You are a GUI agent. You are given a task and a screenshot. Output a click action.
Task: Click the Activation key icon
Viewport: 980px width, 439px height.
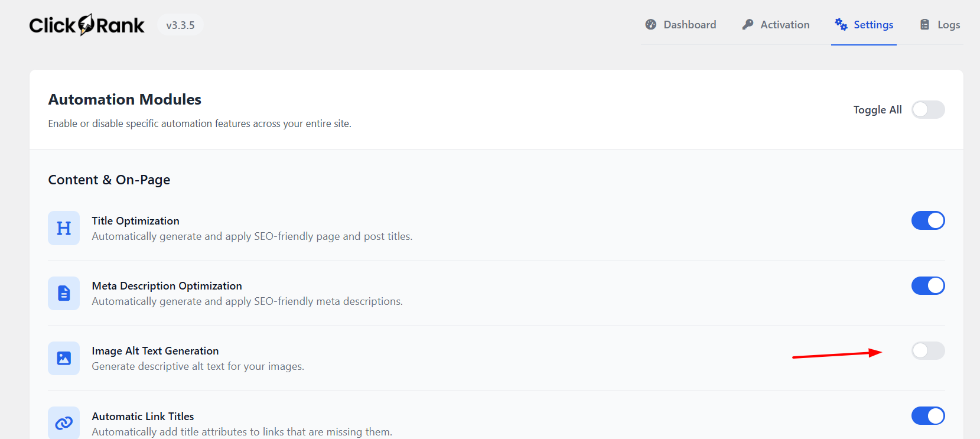coord(748,24)
